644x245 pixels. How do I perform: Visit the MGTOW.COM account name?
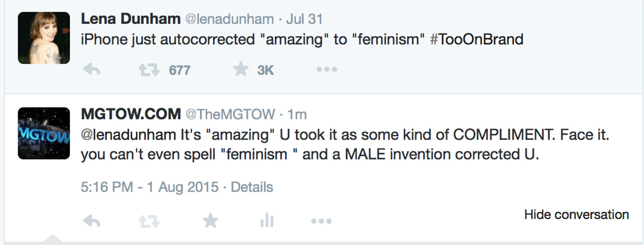130,114
